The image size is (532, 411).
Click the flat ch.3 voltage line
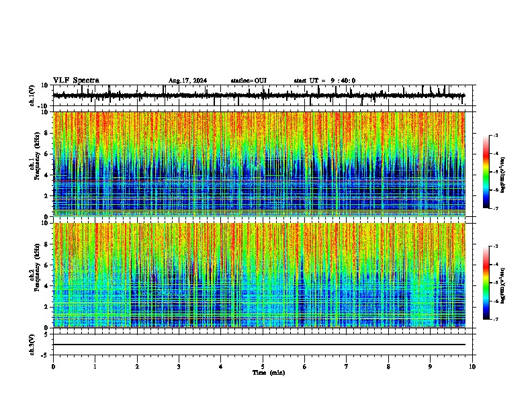pyautogui.click(x=259, y=345)
